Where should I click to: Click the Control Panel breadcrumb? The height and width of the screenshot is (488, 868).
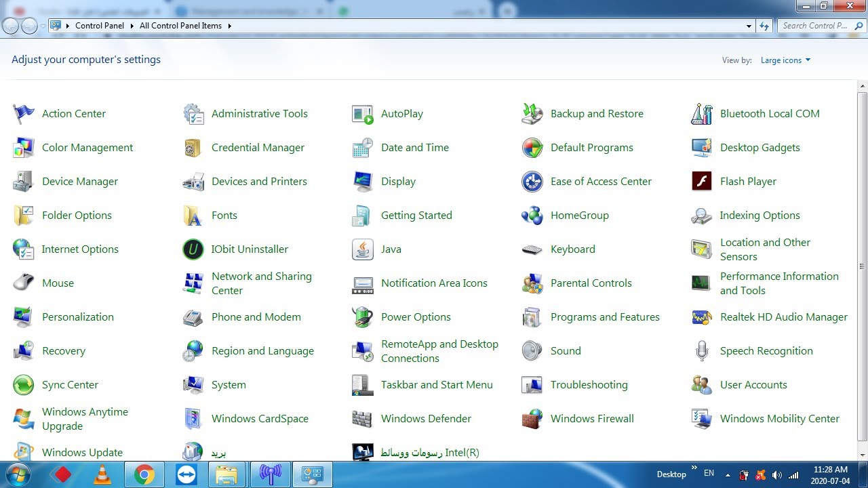tap(100, 26)
